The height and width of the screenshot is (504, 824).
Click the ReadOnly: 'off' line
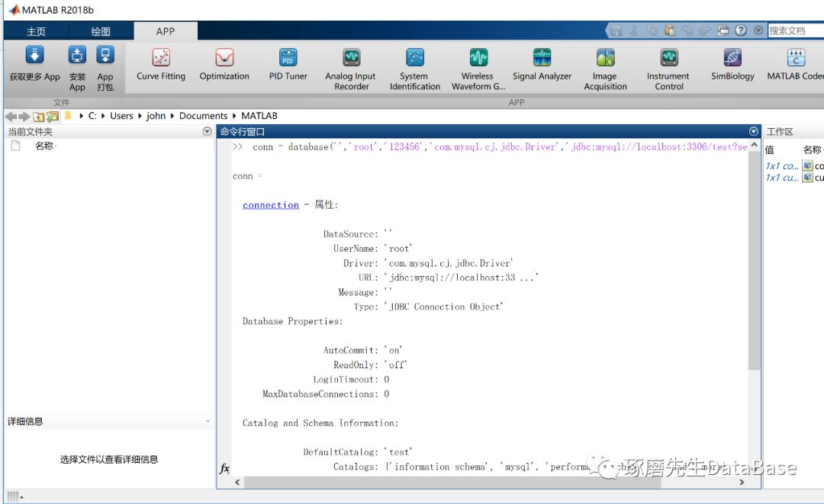pos(370,365)
